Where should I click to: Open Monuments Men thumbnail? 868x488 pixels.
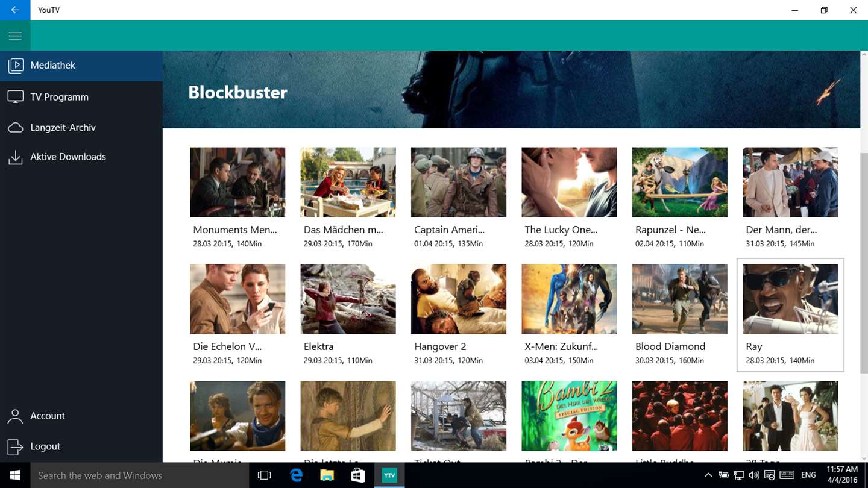click(x=237, y=182)
